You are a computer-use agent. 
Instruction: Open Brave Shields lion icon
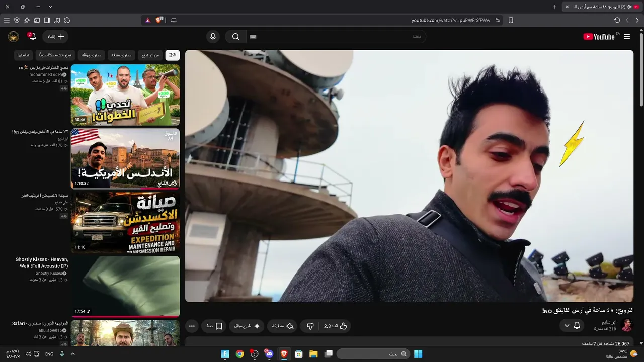tap(159, 20)
